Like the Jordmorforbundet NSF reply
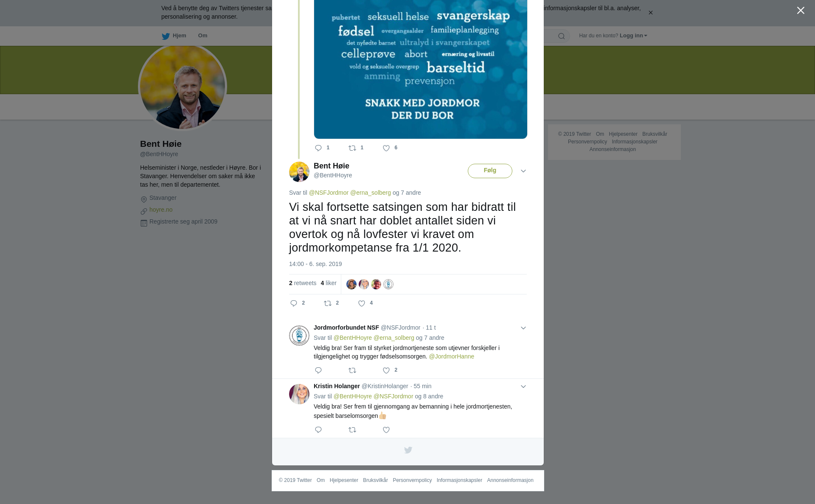This screenshot has width=815, height=504. click(x=386, y=370)
